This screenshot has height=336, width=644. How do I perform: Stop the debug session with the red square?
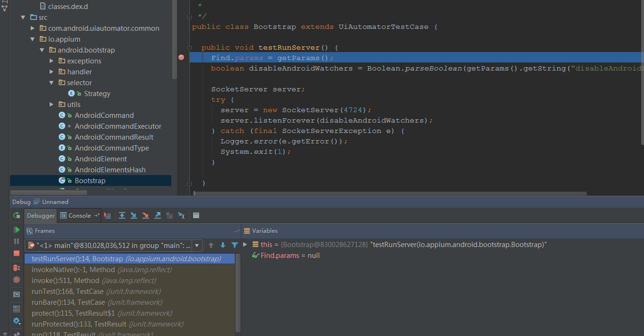[17, 253]
